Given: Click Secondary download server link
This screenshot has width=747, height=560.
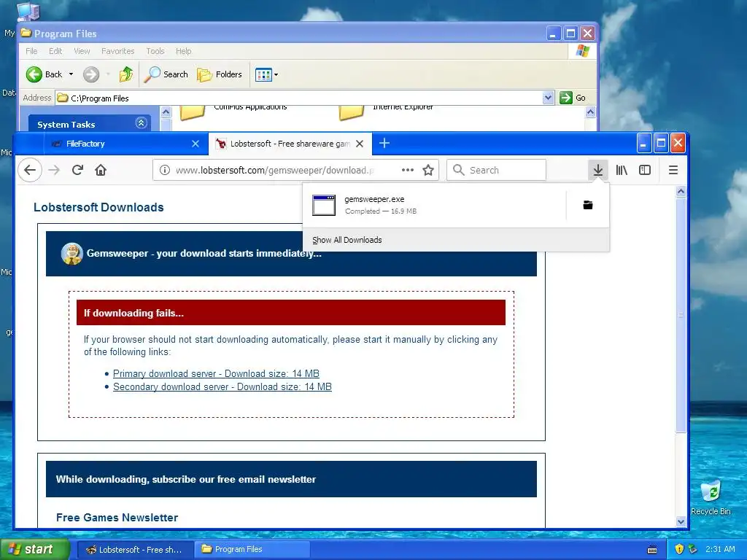Looking at the screenshot, I should coord(222,386).
